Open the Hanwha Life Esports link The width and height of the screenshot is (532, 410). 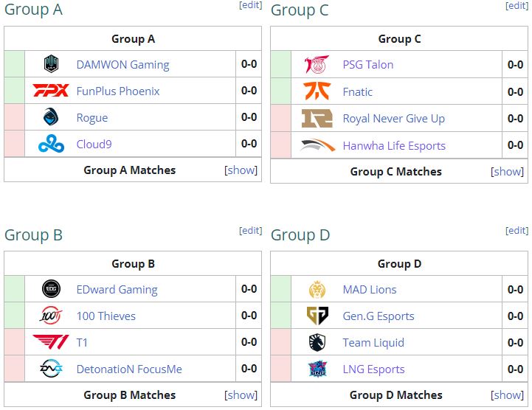[x=394, y=146]
